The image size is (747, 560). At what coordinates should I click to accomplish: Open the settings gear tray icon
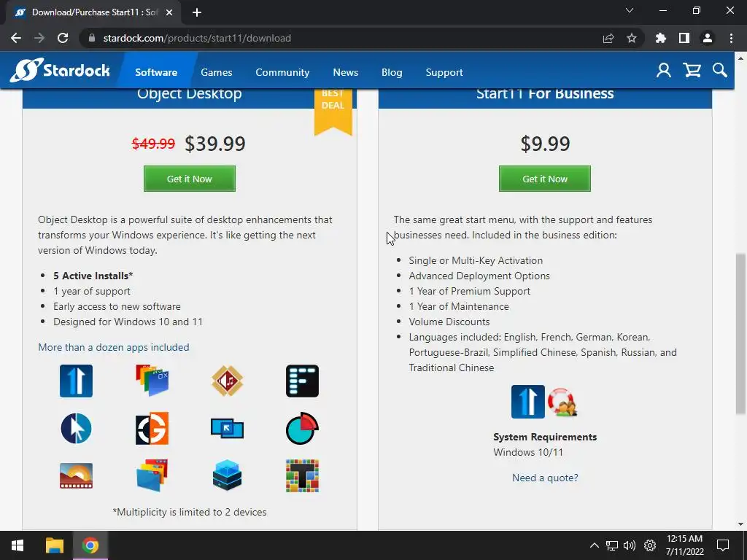(x=650, y=545)
